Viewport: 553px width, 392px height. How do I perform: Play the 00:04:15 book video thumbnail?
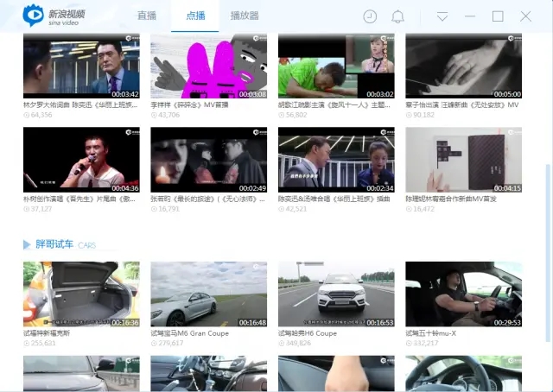click(x=463, y=160)
